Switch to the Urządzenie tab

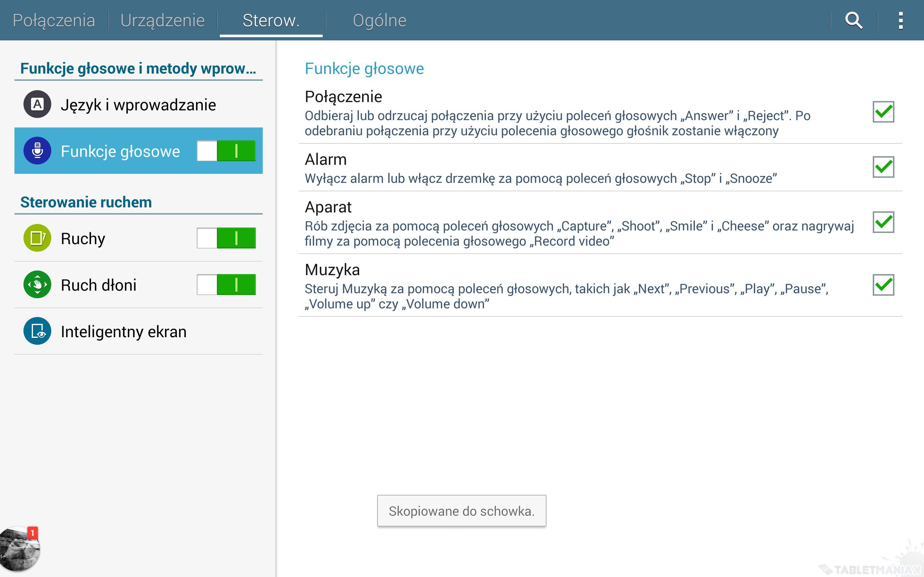pos(162,20)
